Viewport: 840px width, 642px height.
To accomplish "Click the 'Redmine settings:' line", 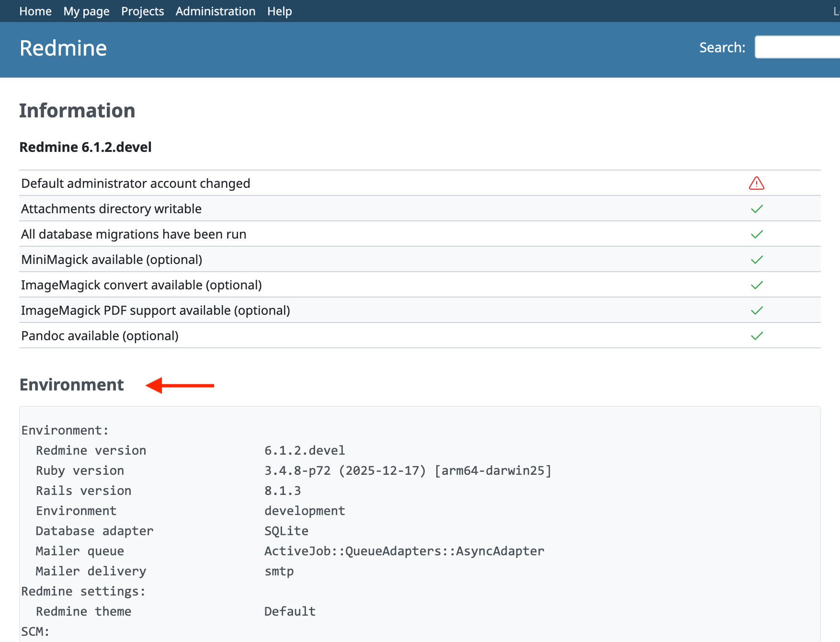I will tap(83, 591).
